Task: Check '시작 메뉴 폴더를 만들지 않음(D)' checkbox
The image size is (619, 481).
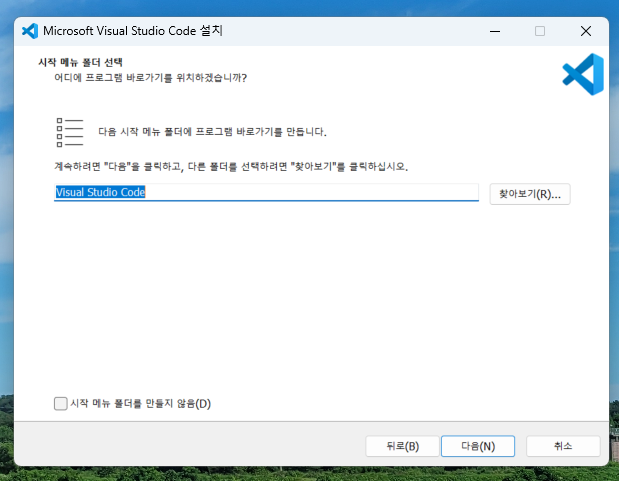Action: coord(61,404)
